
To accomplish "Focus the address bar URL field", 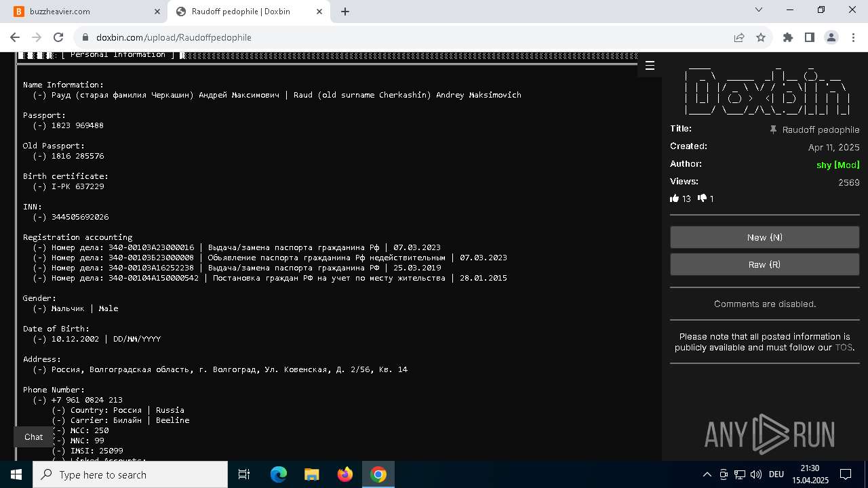I will [x=407, y=37].
